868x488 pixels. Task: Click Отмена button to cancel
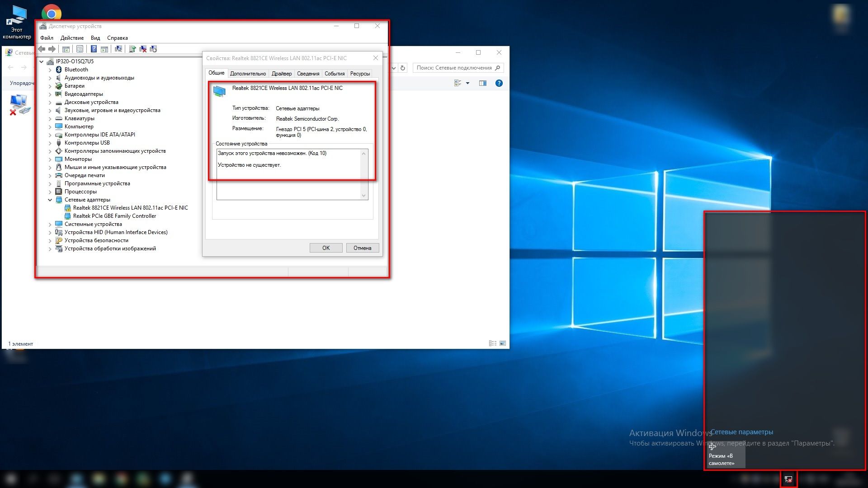coord(361,247)
